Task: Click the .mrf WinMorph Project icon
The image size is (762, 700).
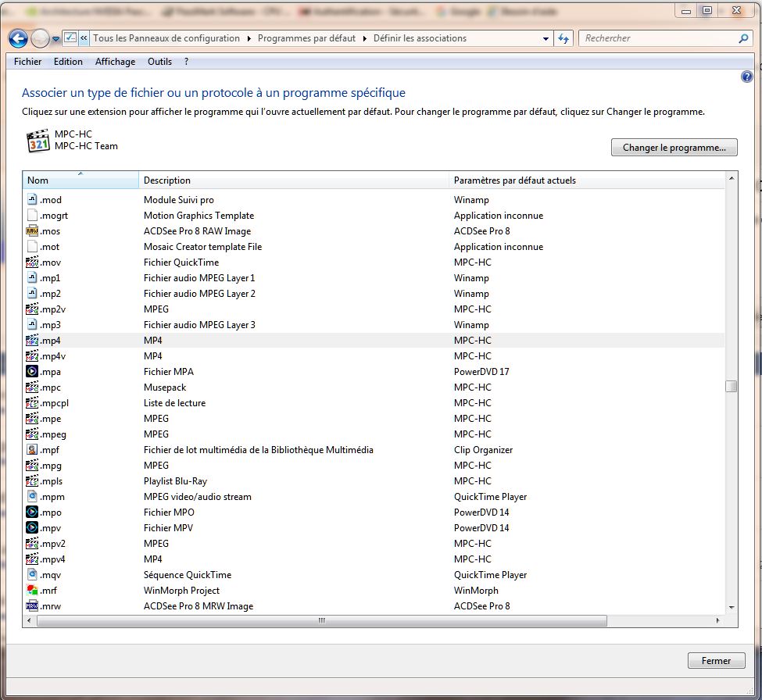Action: pyautogui.click(x=32, y=591)
